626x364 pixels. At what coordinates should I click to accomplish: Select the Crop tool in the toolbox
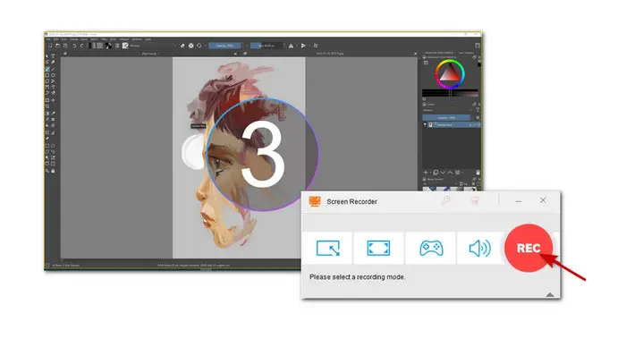coord(47,106)
